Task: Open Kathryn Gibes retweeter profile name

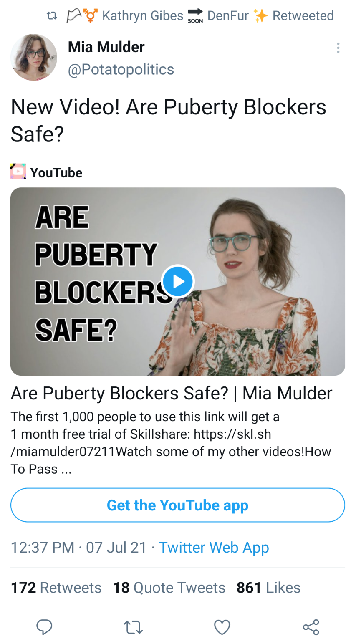Action: [x=143, y=16]
